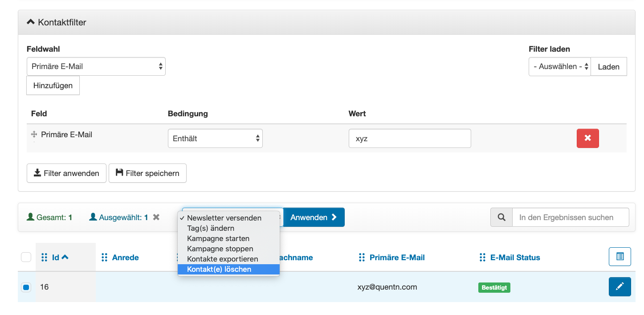Viewport: 644px width, 315px height.
Task: Click the Filter speichern button
Action: [147, 173]
